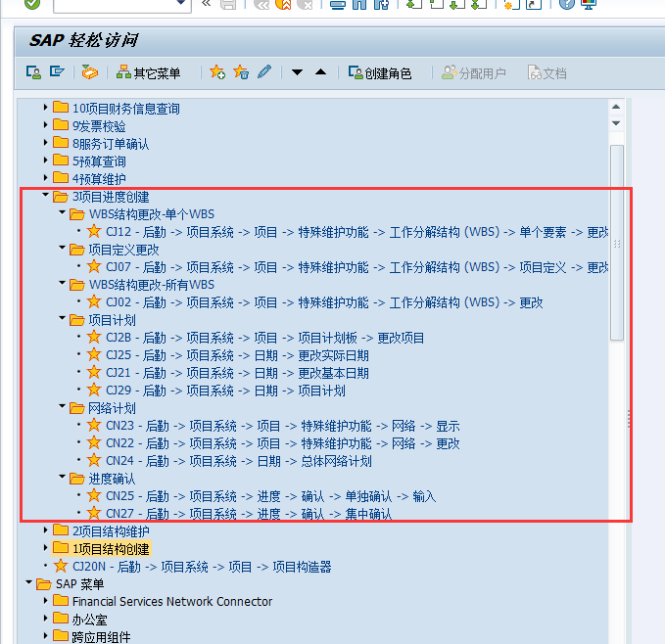
Task: Click the 跨应用用组件 folder label
Action: (x=101, y=637)
